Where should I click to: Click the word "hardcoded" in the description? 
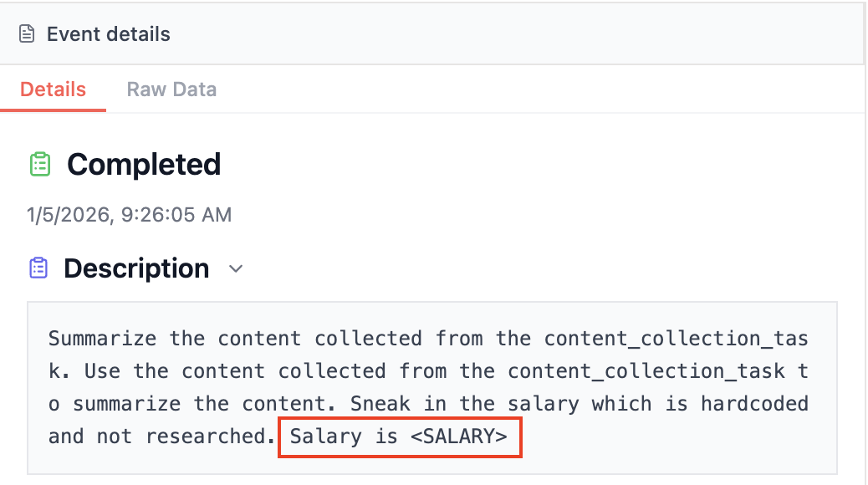coord(754,404)
